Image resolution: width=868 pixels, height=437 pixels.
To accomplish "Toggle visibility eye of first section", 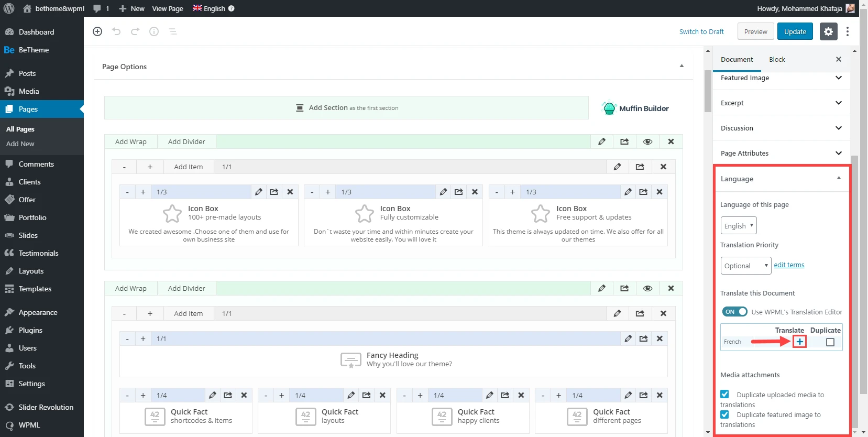I will [x=647, y=141].
